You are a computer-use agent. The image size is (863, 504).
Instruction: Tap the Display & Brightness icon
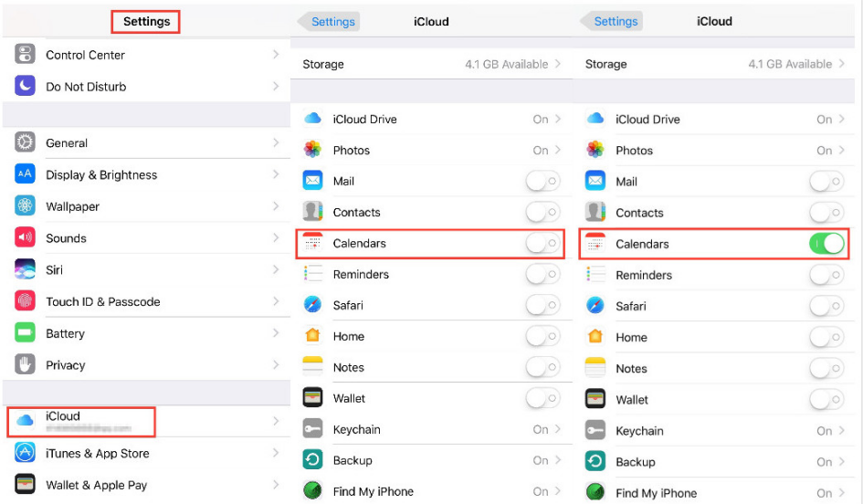coord(25,174)
